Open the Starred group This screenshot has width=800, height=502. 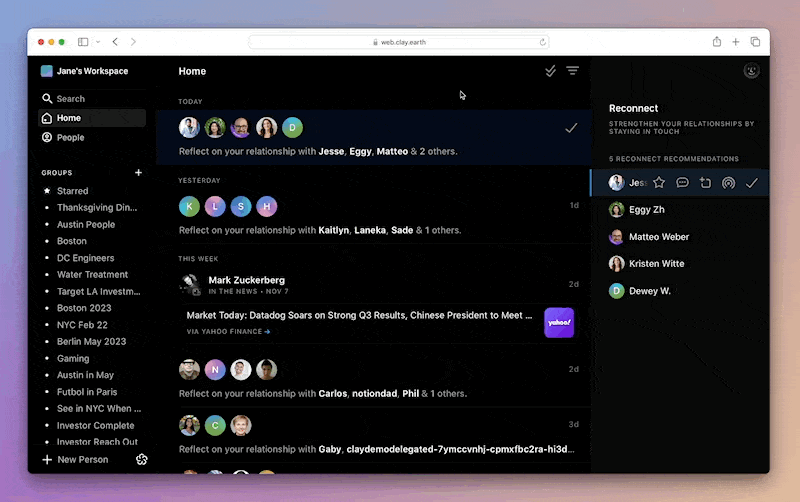[72, 191]
